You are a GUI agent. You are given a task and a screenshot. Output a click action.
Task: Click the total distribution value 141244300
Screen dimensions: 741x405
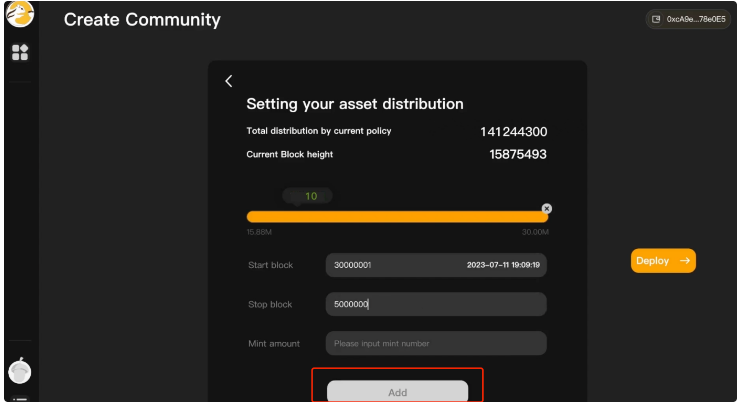514,132
